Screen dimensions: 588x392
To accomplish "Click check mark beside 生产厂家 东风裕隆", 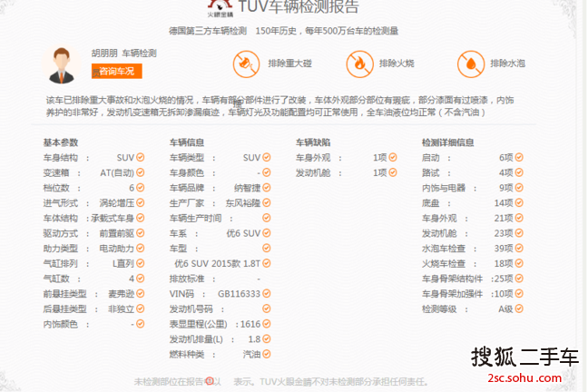I will (267, 202).
